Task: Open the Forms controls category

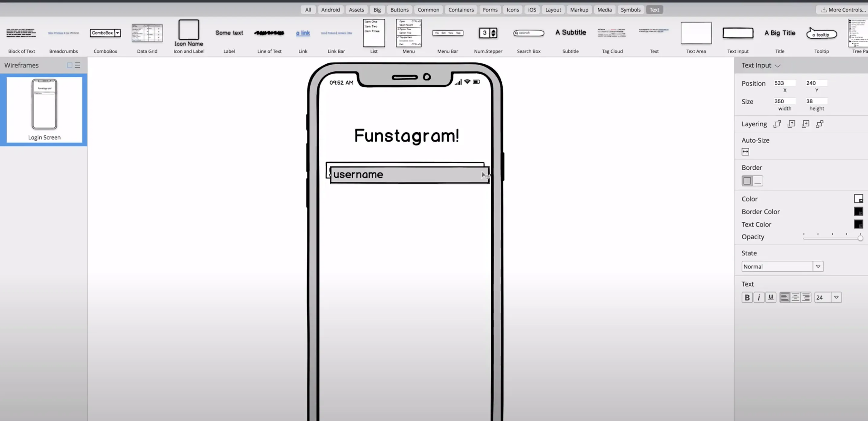Action: (x=490, y=10)
